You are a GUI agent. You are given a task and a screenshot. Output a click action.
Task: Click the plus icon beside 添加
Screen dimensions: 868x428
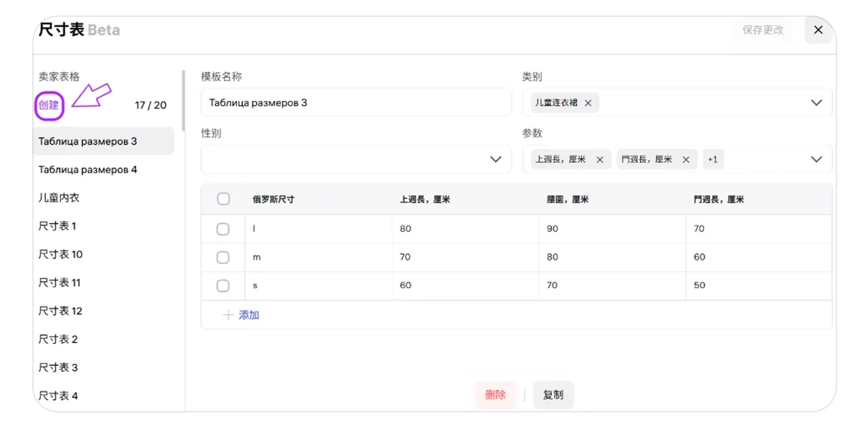point(228,315)
